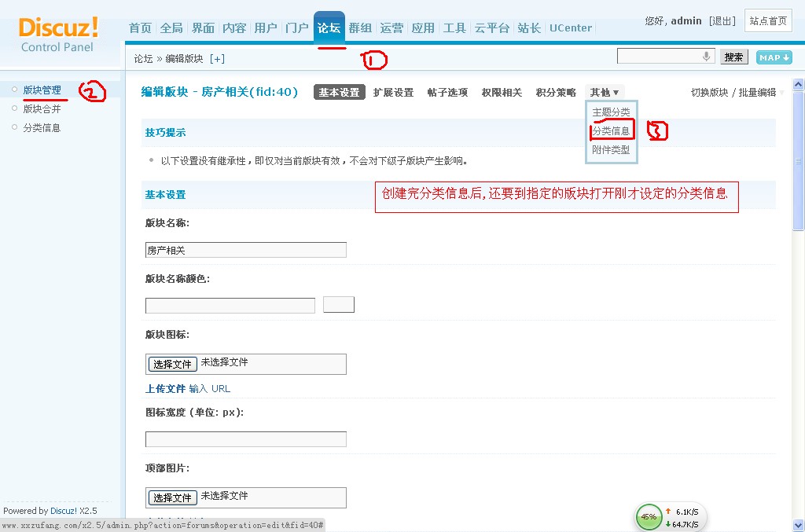Image resolution: width=805 pixels, height=532 pixels.
Task: Open the 界面 top menu
Action: [x=203, y=28]
